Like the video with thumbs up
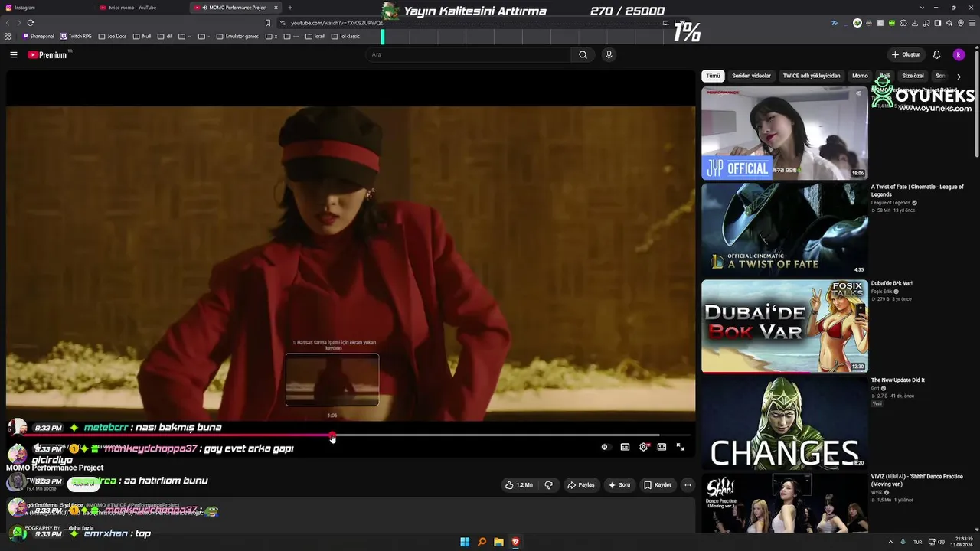The image size is (980, 551). 518,484
